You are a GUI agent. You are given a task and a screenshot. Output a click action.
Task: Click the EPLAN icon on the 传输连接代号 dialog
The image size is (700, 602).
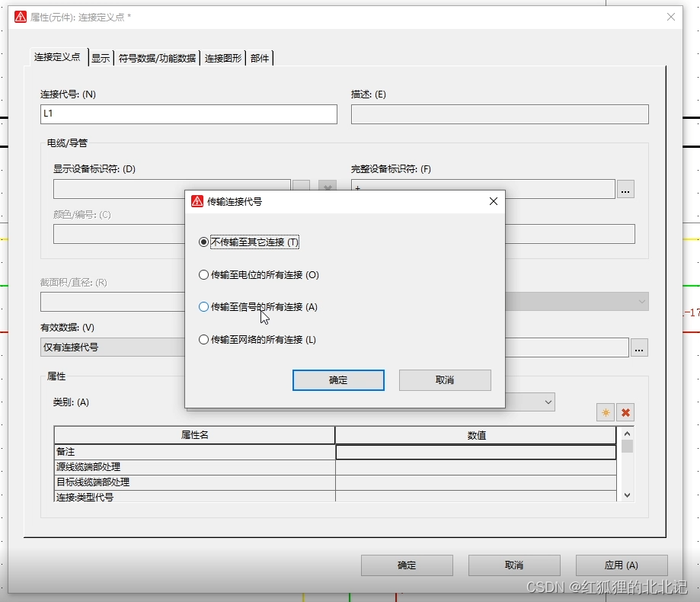(197, 201)
